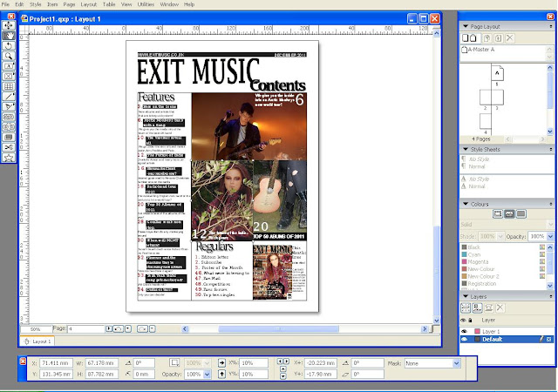Viewport: 558px width, 392px height.
Task: Open the Item menu
Action: [x=52, y=4]
